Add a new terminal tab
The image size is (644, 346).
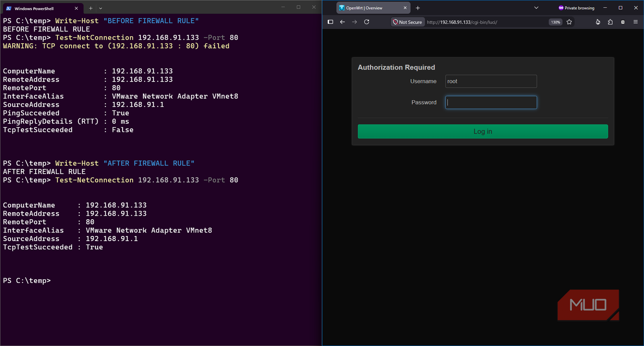tap(91, 8)
